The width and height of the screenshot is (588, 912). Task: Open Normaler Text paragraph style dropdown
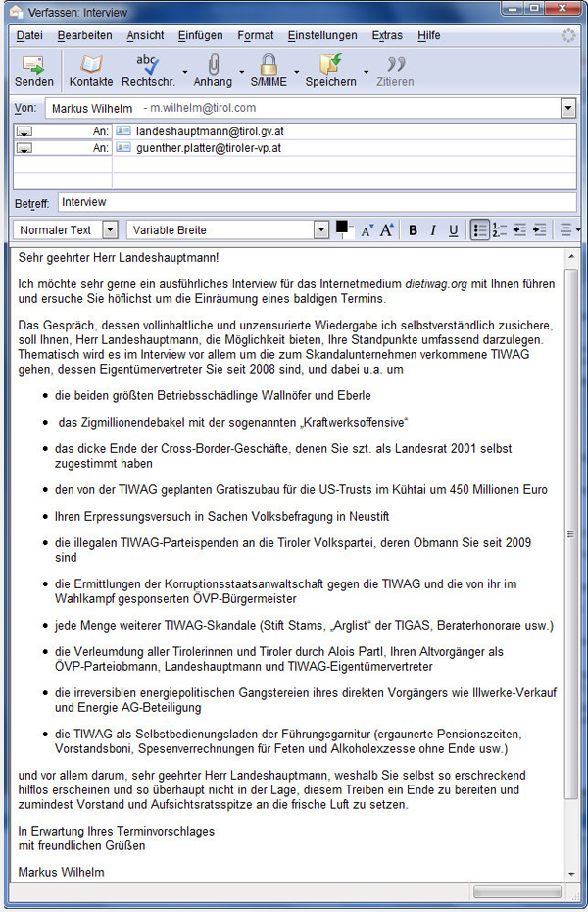[111, 229]
